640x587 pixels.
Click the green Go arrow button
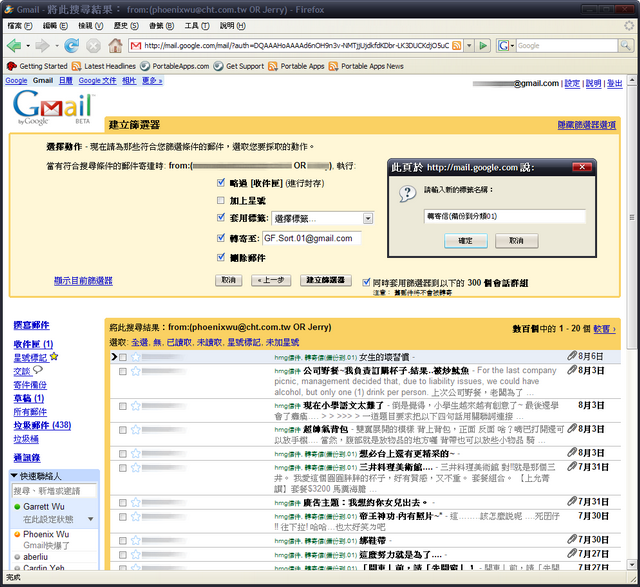pos(483,45)
